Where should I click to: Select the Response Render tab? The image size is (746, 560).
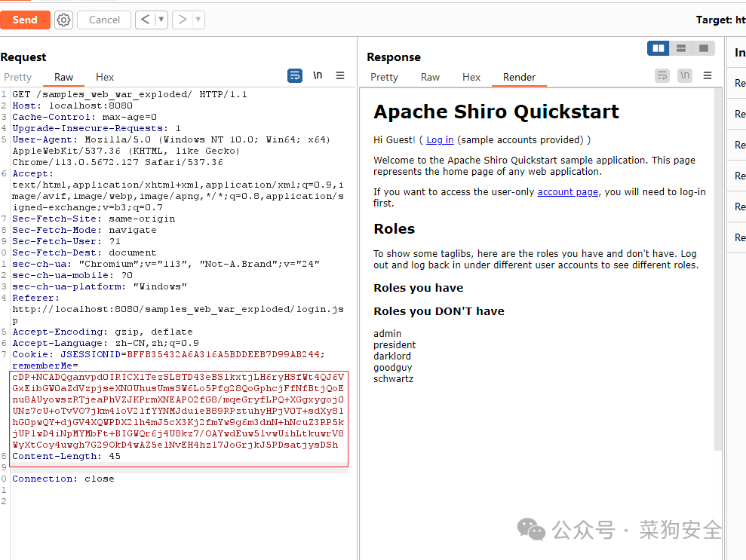coord(519,77)
